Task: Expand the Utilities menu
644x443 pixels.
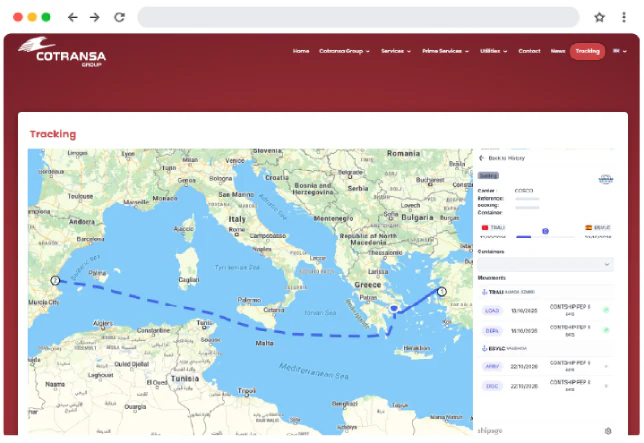Action: (494, 51)
